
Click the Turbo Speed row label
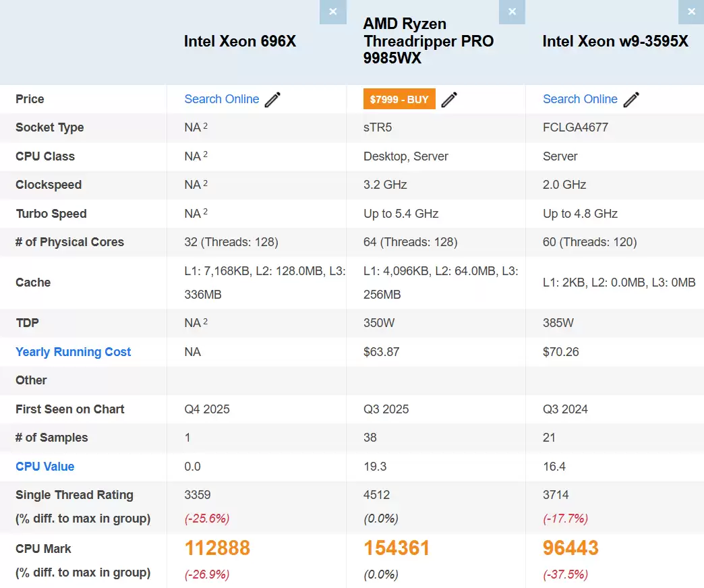(51, 213)
